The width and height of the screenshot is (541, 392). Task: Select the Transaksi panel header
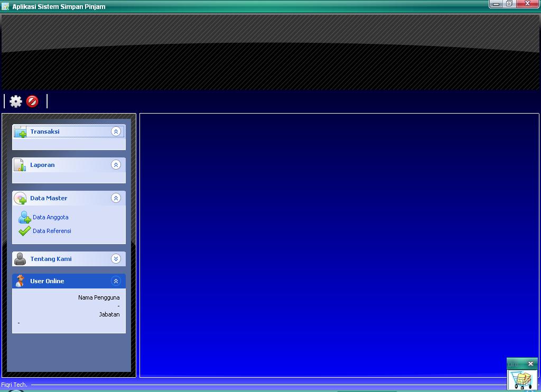click(x=69, y=132)
